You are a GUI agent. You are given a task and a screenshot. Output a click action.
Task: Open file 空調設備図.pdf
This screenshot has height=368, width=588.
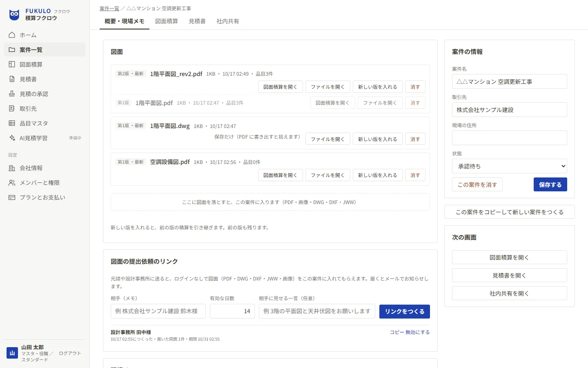[x=327, y=175]
